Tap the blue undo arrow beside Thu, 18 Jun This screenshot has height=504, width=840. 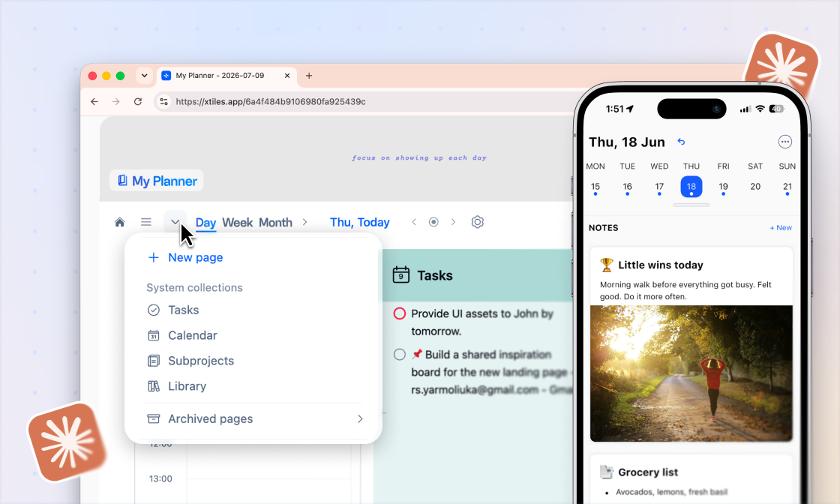coord(681,142)
